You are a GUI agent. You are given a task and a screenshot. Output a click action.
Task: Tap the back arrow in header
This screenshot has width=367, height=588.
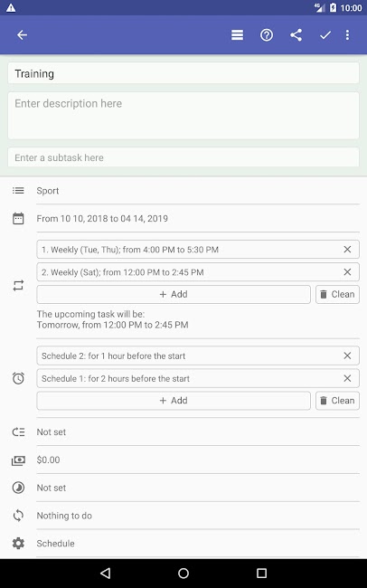(22, 35)
